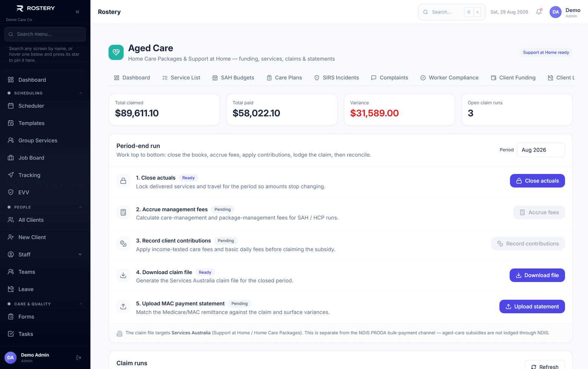Click the upload icon for Upload MAC payment statement
This screenshot has height=369, width=588.
click(x=123, y=306)
